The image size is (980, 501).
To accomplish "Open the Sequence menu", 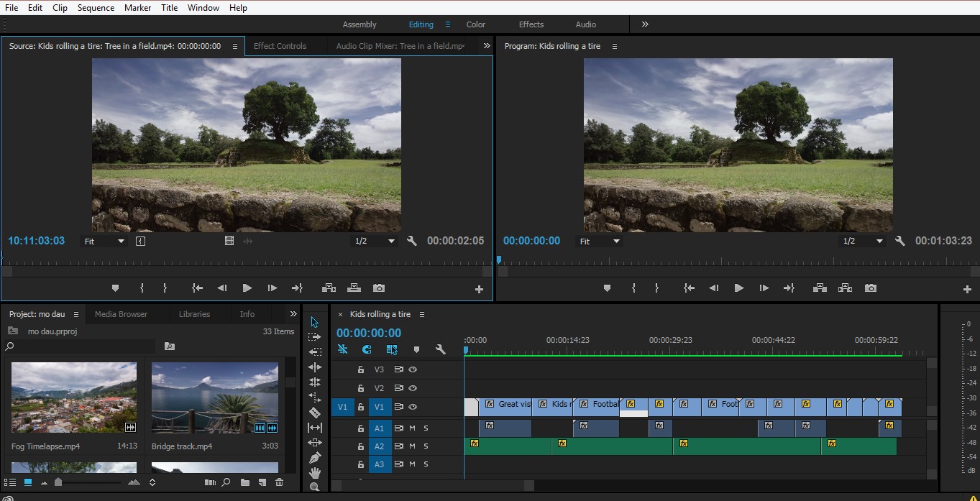I will click(96, 8).
